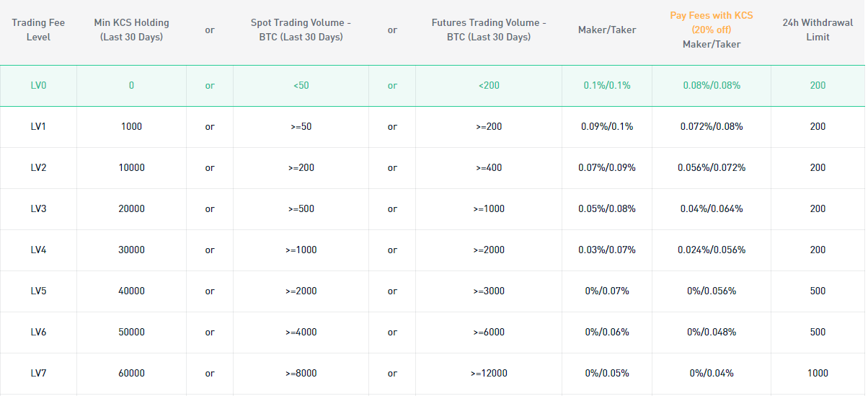This screenshot has width=868, height=396.
Task: Click the LV3 level cell
Action: (38, 209)
